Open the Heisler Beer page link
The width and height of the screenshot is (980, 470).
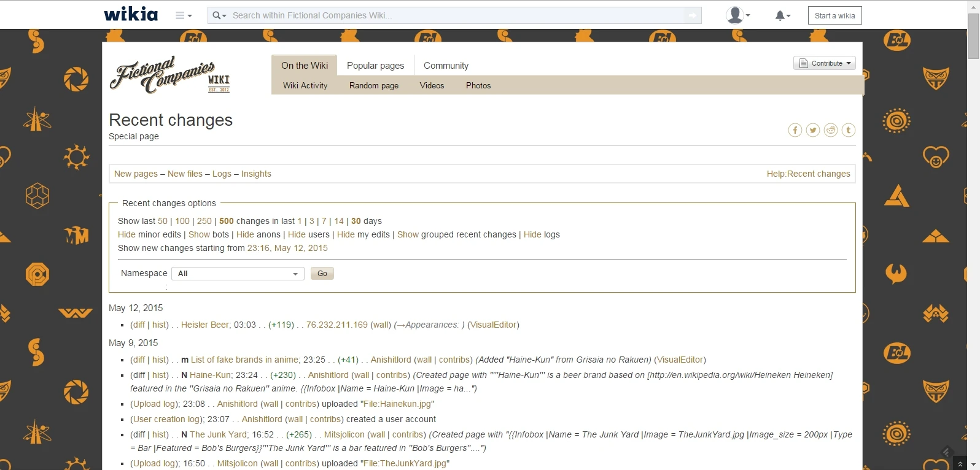click(205, 325)
